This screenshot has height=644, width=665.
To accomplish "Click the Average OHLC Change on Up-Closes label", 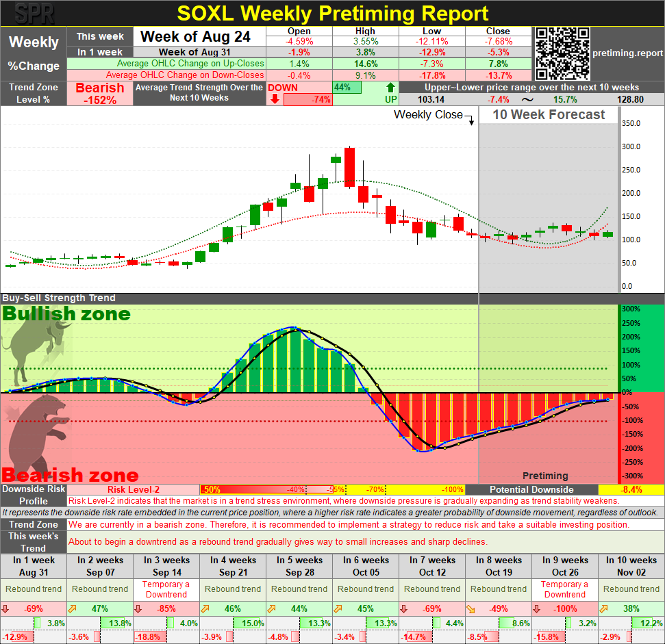I will click(x=190, y=64).
